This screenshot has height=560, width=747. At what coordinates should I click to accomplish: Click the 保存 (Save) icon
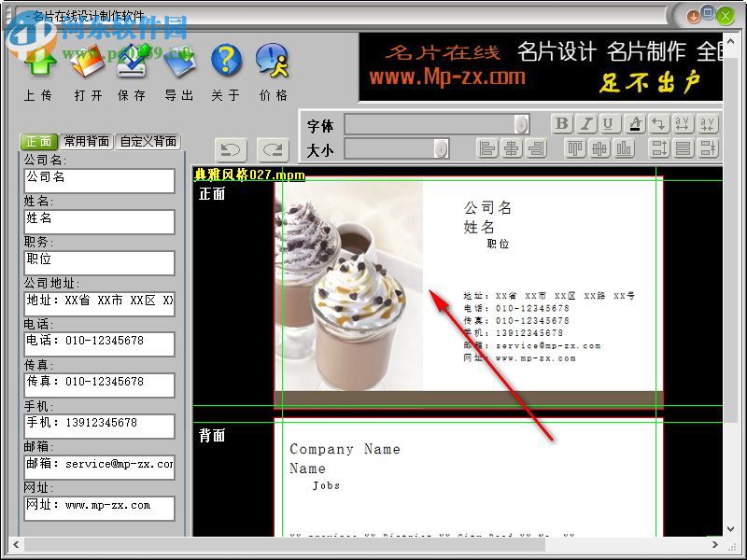[132, 63]
